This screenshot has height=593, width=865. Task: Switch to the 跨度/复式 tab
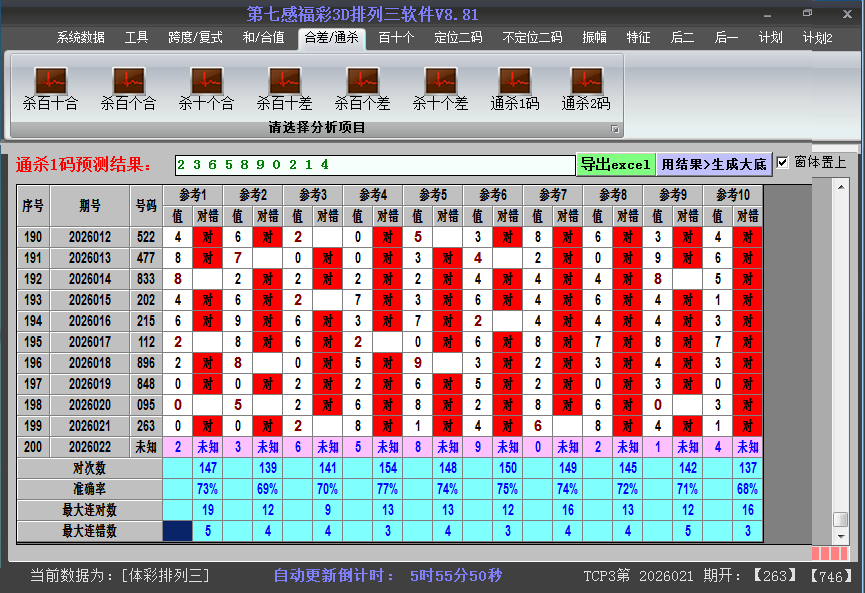(x=195, y=38)
